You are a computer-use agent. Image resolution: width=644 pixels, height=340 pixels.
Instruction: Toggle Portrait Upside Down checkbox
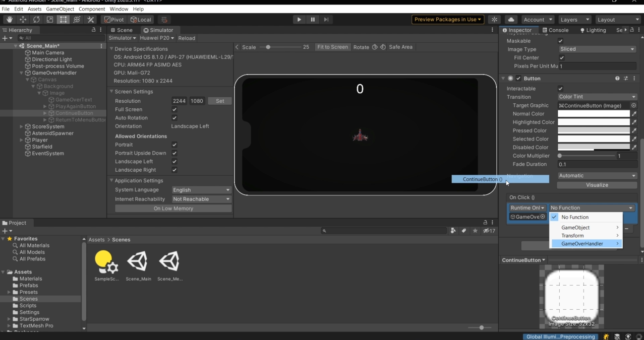(174, 153)
